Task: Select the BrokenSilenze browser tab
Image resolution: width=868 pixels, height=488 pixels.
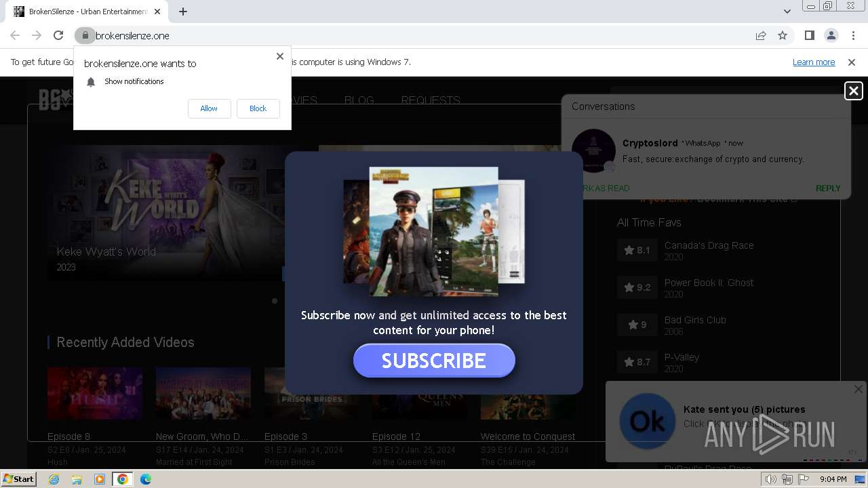Action: pos(87,12)
